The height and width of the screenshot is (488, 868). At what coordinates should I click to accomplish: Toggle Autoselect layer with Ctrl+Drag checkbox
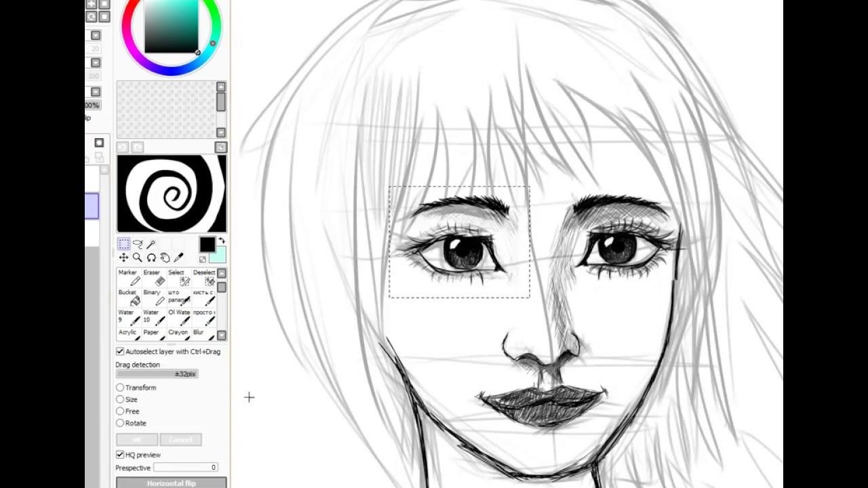(120, 352)
